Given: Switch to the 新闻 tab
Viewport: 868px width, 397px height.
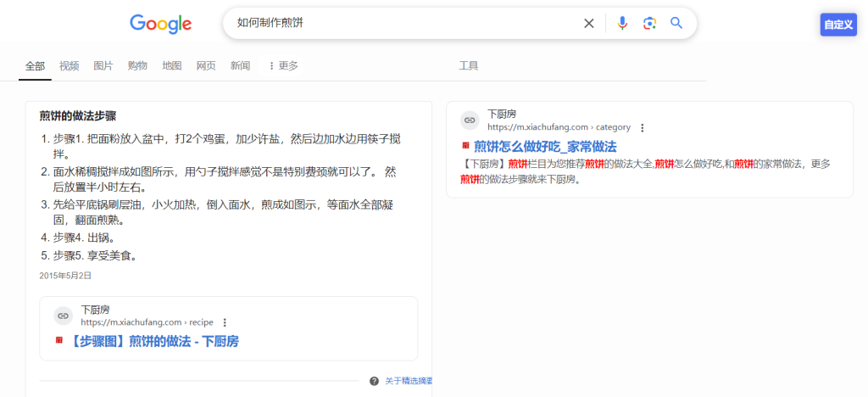Looking at the screenshot, I should [x=240, y=66].
